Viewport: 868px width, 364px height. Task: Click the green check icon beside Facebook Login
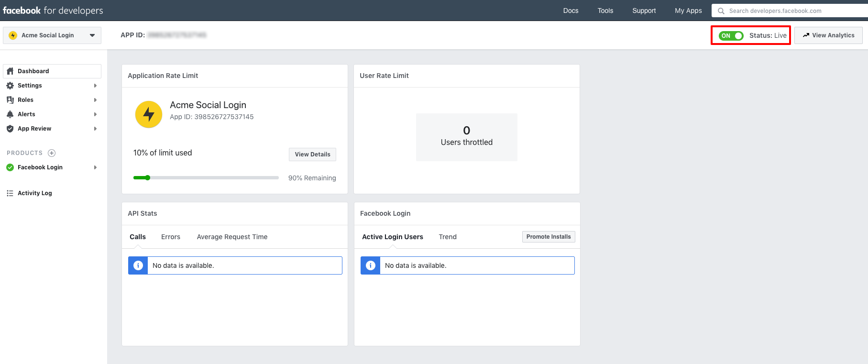point(10,167)
